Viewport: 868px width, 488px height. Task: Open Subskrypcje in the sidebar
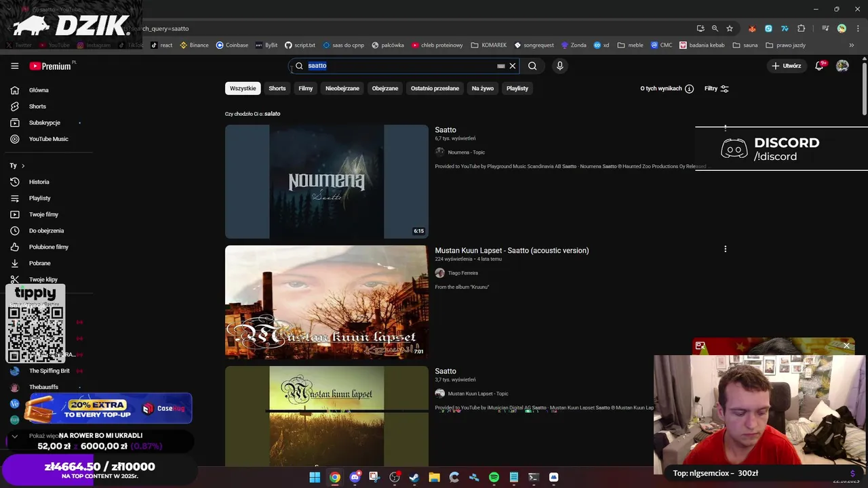[46, 123]
